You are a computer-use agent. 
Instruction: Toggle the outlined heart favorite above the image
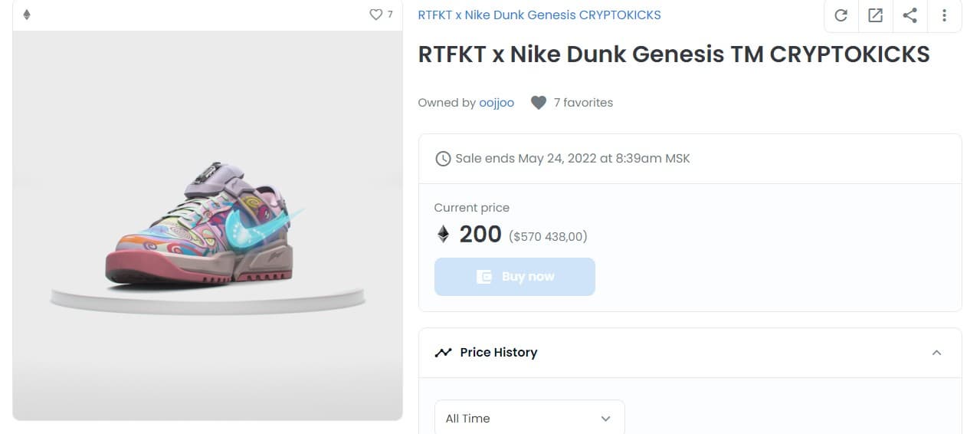pos(375,15)
